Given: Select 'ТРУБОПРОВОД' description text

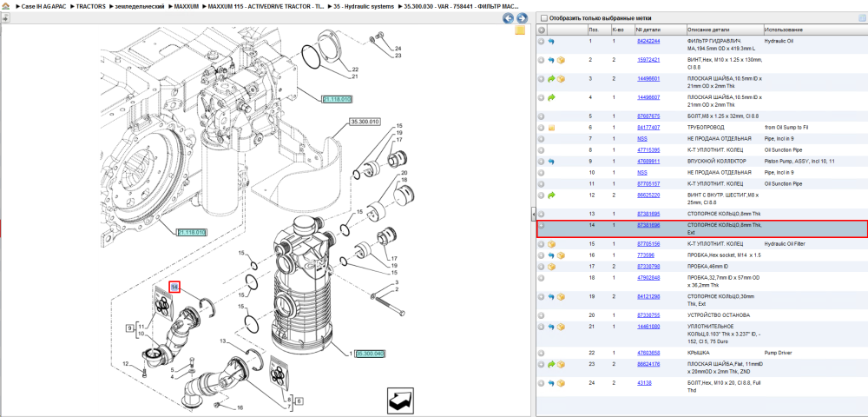Looking at the screenshot, I should click(706, 128).
